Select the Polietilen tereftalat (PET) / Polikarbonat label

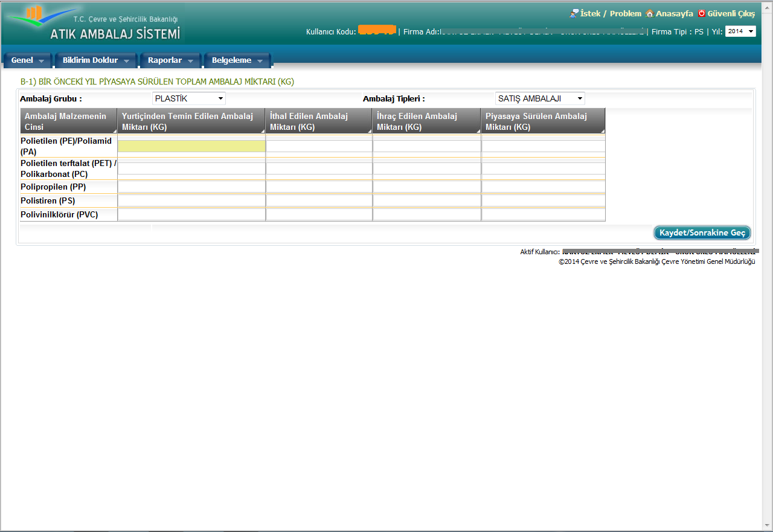[68, 168]
